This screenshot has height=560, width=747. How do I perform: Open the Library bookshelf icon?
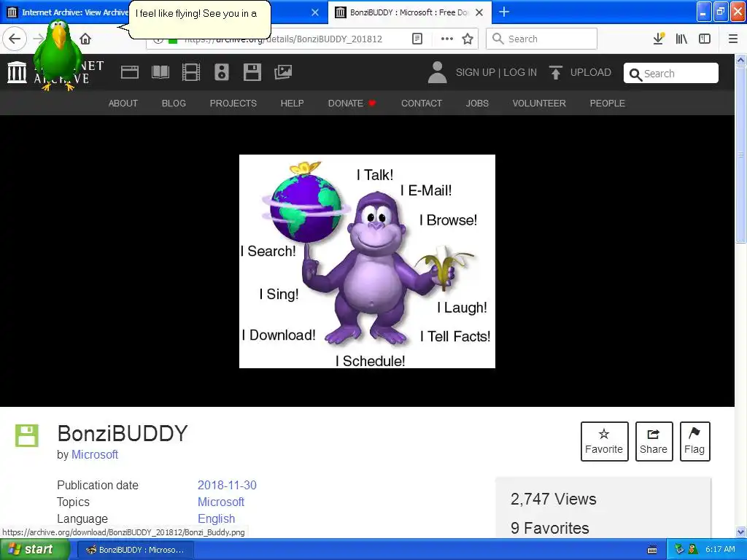[x=681, y=39]
